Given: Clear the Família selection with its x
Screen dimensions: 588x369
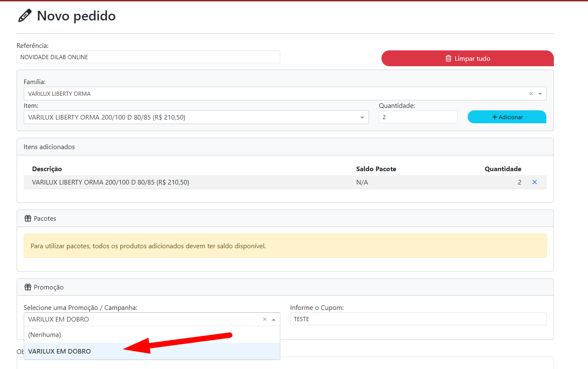Looking at the screenshot, I should tap(531, 94).
